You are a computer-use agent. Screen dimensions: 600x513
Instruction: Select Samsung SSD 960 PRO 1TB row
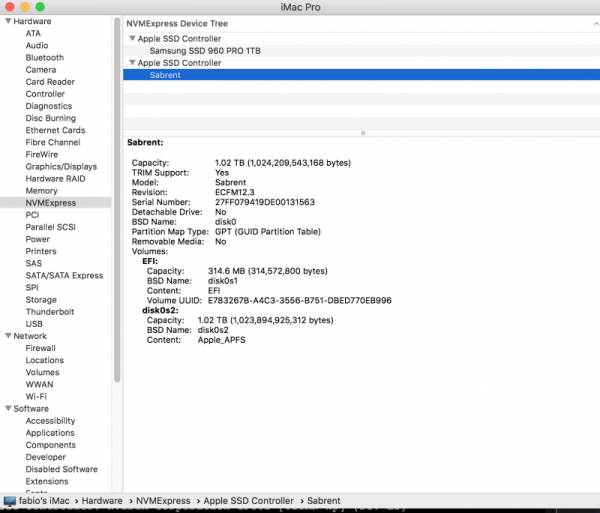[361, 51]
